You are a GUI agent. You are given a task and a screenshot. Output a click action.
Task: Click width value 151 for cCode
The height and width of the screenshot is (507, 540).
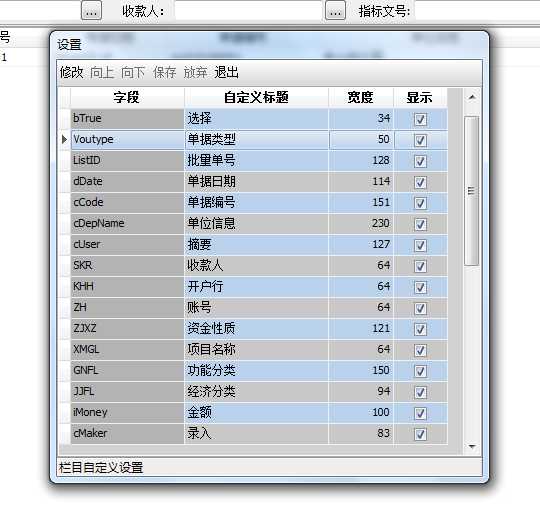coord(361,203)
